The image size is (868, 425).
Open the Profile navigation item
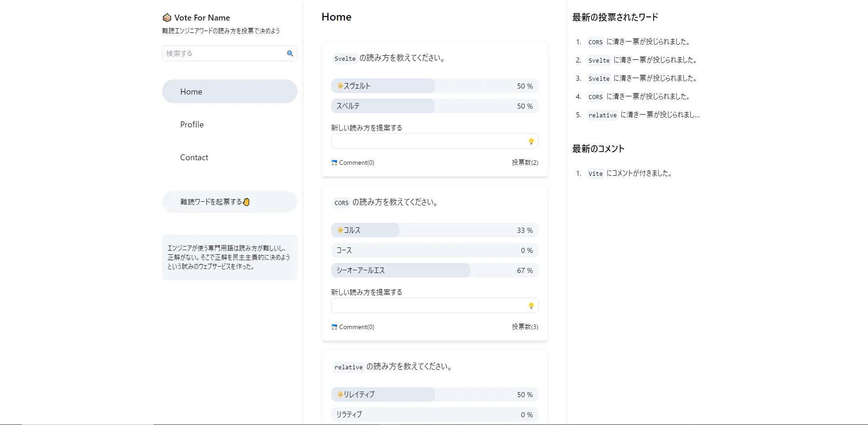point(192,125)
